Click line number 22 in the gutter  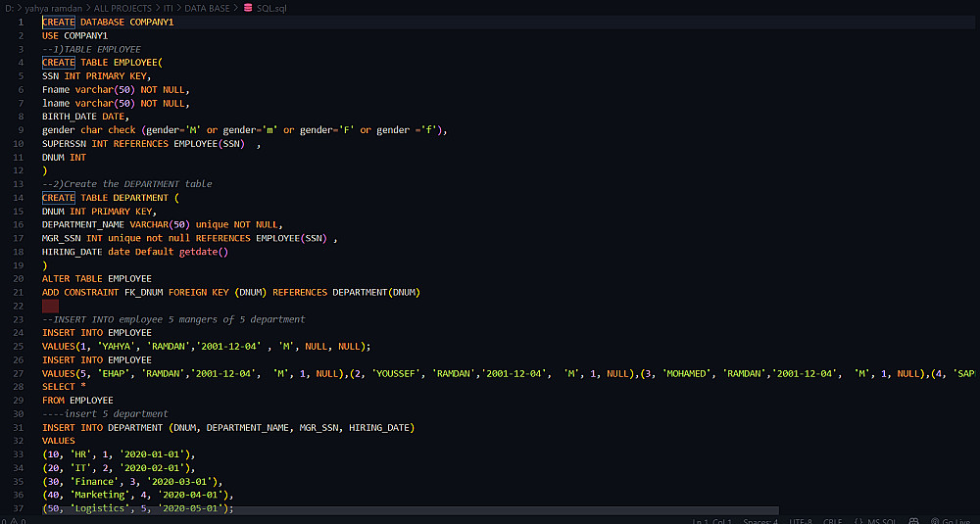click(18, 306)
